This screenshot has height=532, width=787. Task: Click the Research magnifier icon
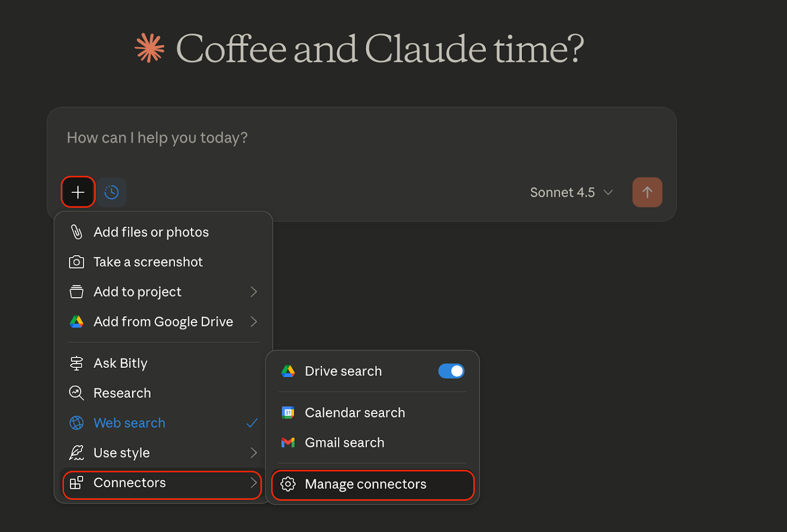click(x=76, y=393)
